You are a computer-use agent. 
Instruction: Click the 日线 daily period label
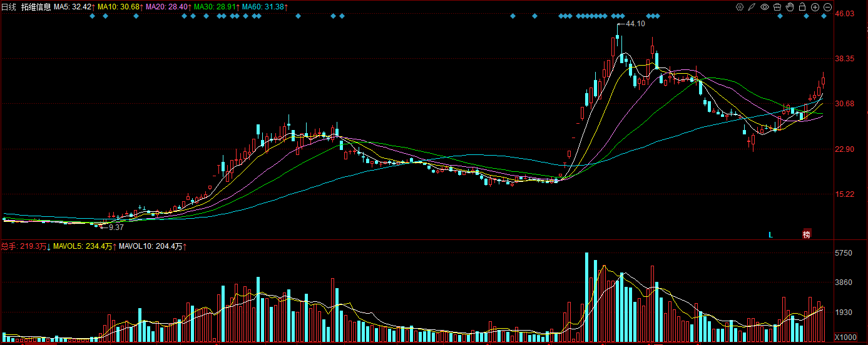(9, 7)
